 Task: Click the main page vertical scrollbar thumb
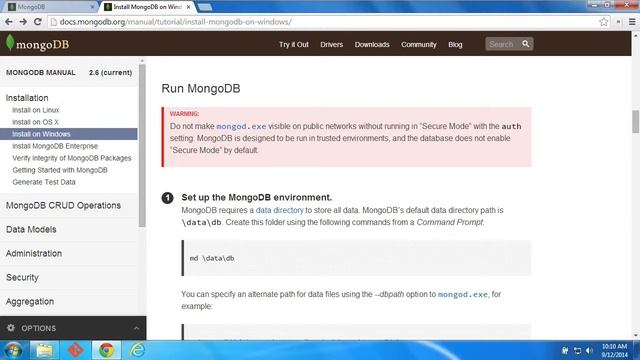(x=636, y=121)
